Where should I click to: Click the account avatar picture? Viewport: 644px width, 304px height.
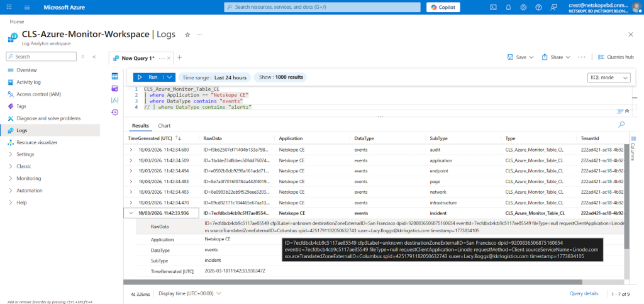tap(636, 7)
